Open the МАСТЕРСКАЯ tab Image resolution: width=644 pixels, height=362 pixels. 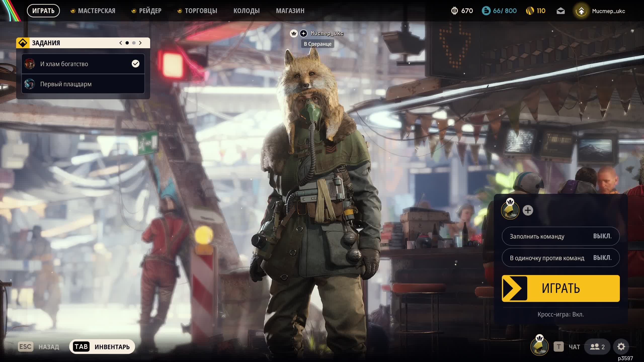tap(96, 11)
